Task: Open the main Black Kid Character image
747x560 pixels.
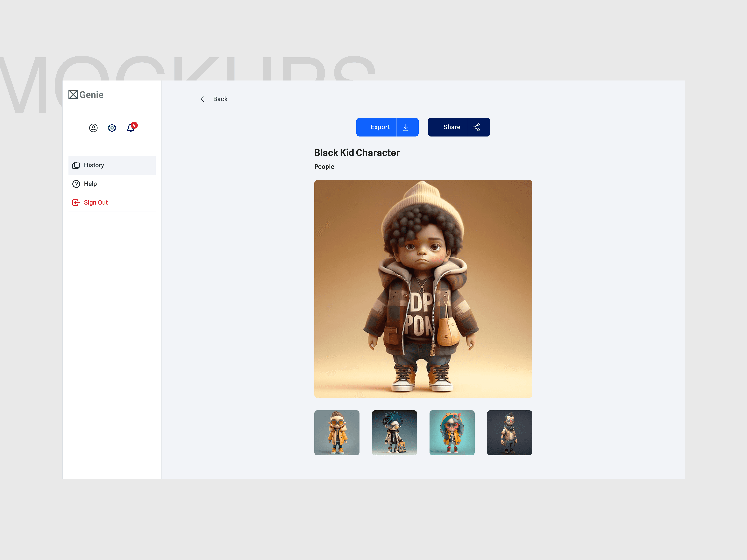Action: pyautogui.click(x=423, y=289)
